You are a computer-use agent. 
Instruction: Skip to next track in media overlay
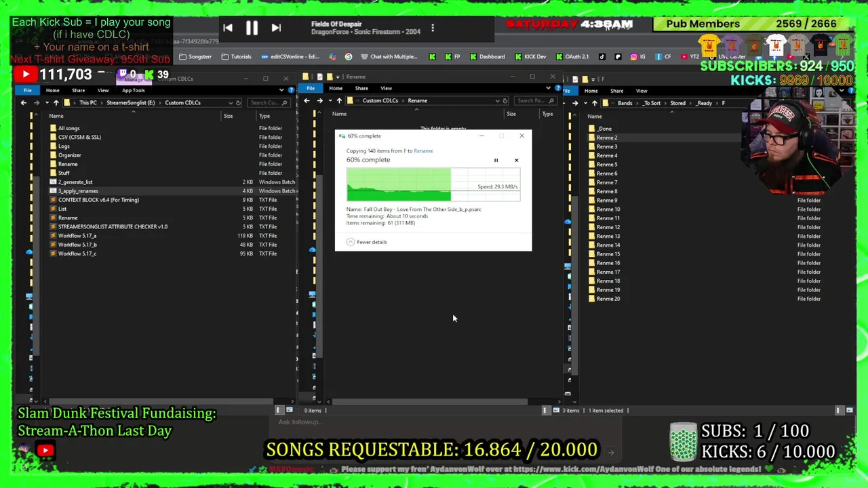pyautogui.click(x=276, y=28)
